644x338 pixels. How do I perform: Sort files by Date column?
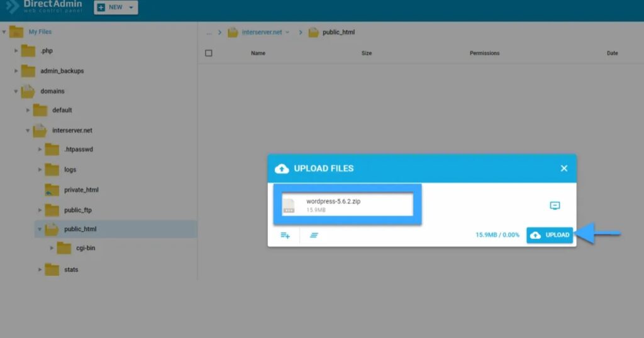point(612,53)
